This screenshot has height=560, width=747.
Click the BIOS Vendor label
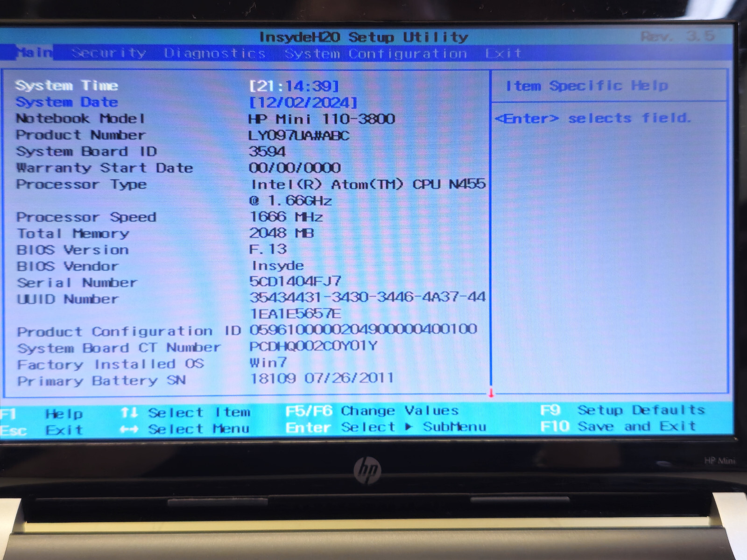coord(68,266)
